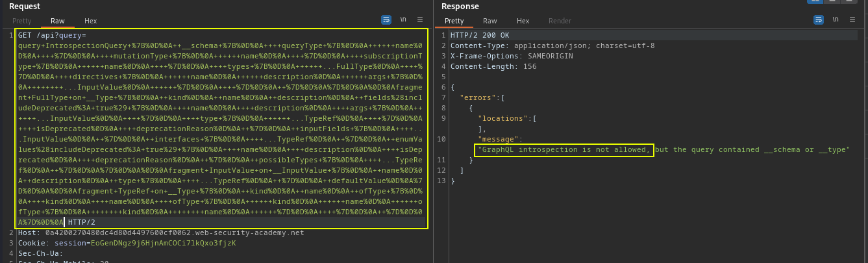Viewport: 868px width, 263px height.
Task: Select the Request Raw tab
Action: (x=58, y=21)
